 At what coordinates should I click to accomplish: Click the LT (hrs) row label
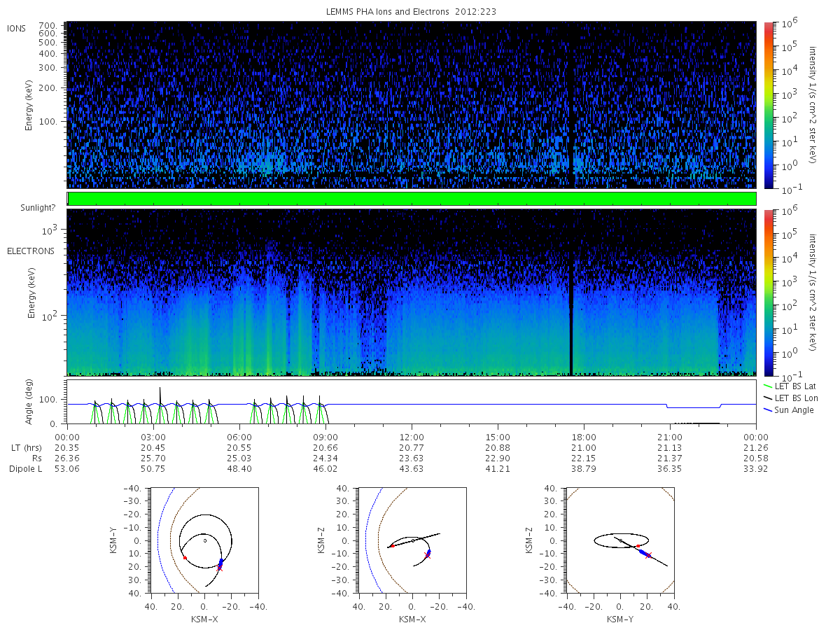(x=28, y=447)
